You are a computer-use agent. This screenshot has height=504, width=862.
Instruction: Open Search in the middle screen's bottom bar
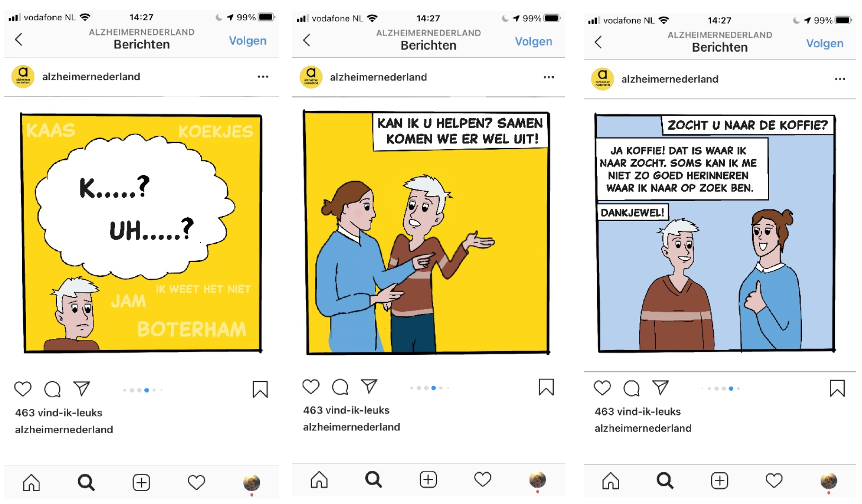373,479
